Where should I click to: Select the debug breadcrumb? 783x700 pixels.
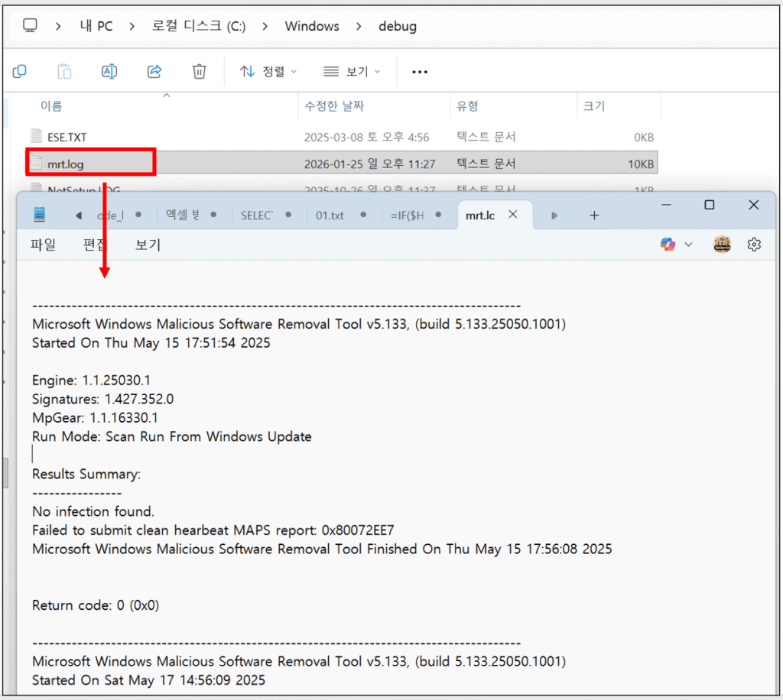(x=397, y=26)
